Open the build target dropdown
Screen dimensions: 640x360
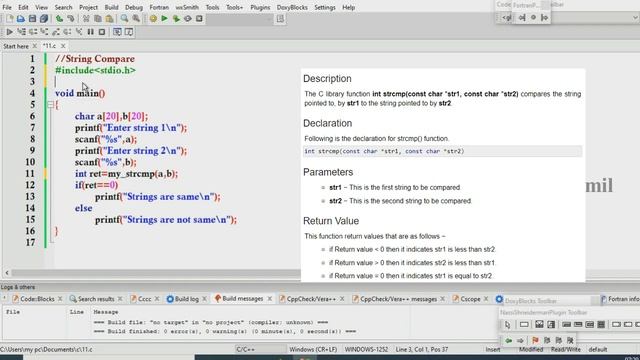tap(240, 19)
